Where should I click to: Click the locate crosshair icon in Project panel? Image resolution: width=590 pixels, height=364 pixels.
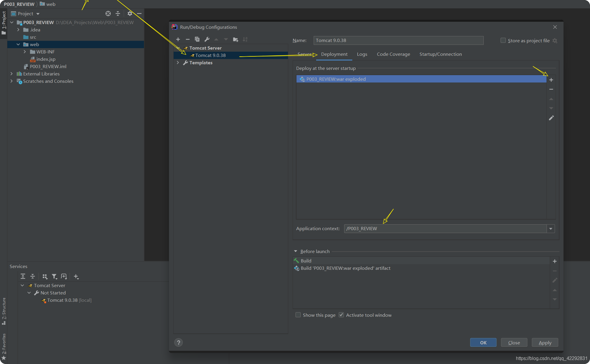click(x=108, y=14)
